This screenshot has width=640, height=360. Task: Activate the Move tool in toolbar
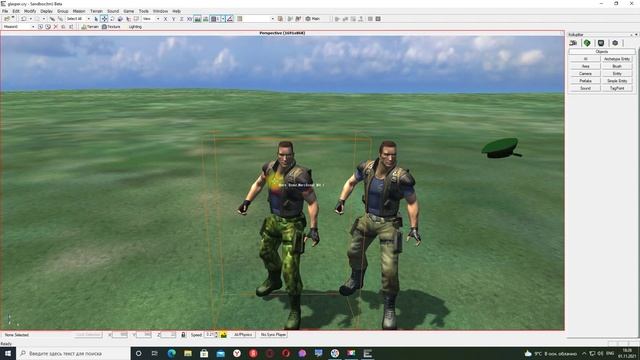pos(104,19)
